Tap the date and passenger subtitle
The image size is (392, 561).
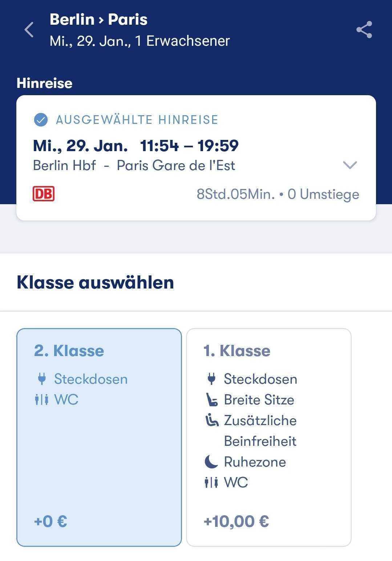coord(140,41)
